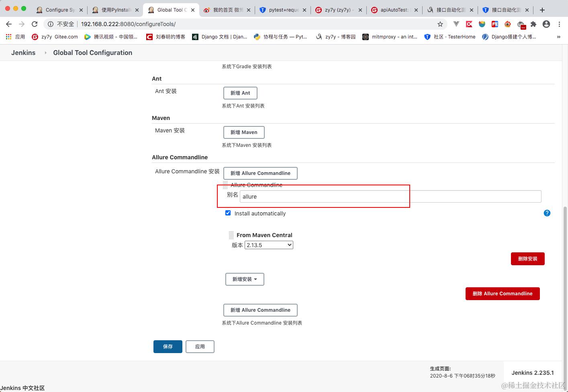Open the Django 文档 bookmark
The height and width of the screenshot is (392, 568).
[x=220, y=37]
